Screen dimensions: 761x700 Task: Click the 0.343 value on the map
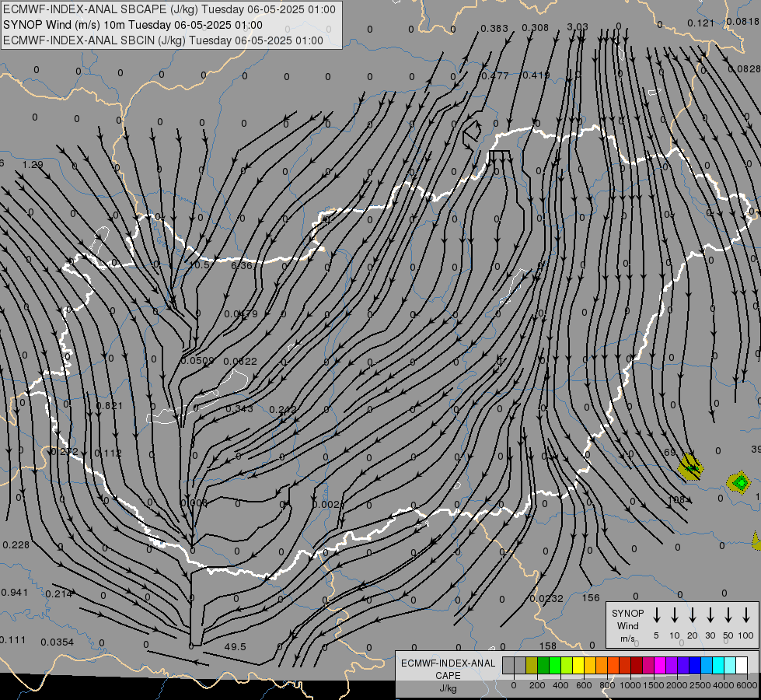[239, 409]
